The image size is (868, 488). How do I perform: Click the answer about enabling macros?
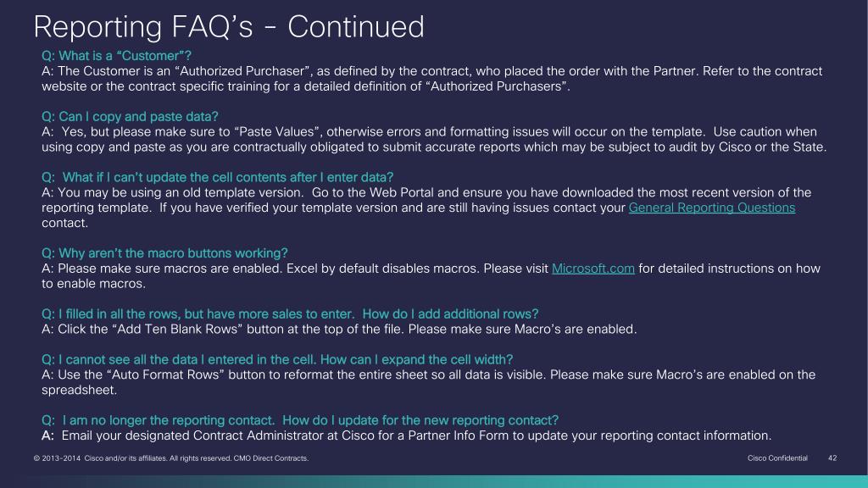(431, 276)
